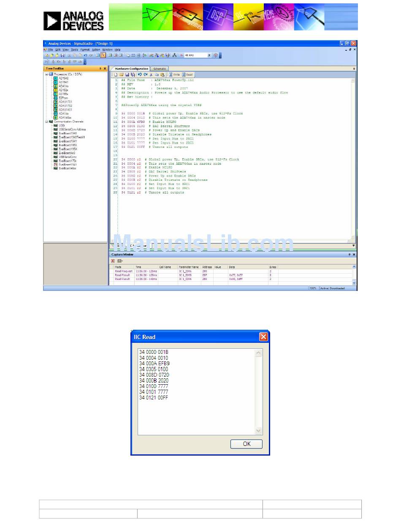Screen dimensions: 401x532
Task: Open the 48 kHz sample rate dropdown
Action: click(209, 55)
